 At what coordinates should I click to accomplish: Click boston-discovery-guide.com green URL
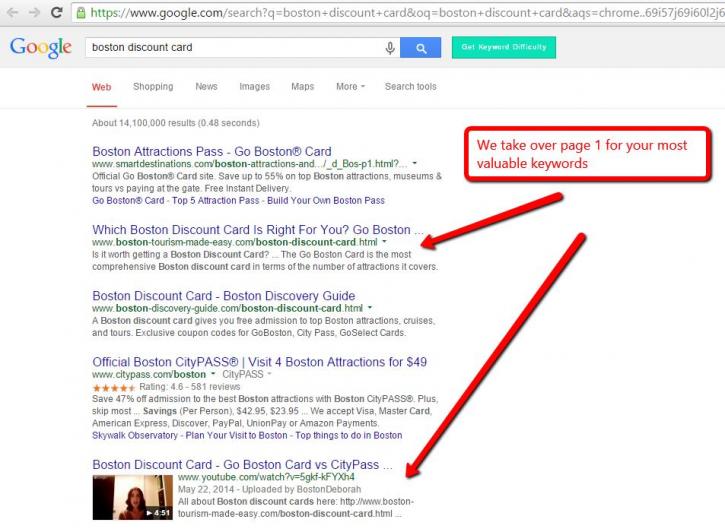click(227, 308)
